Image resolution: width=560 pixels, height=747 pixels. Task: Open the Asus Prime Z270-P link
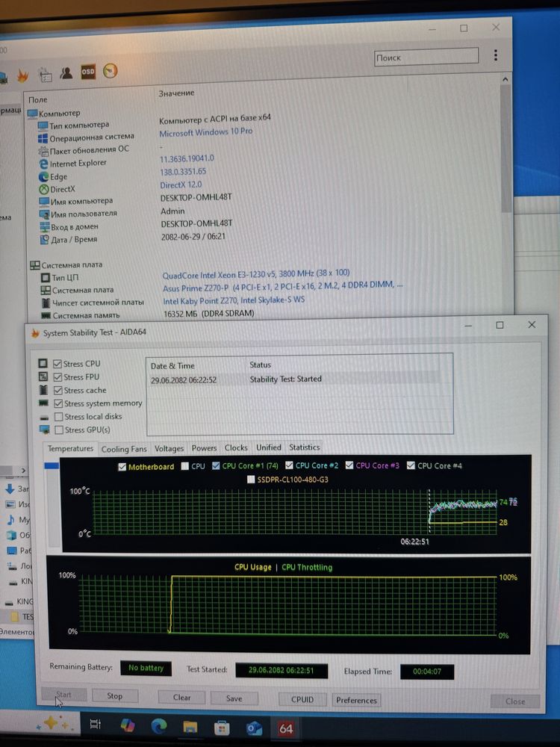click(283, 286)
